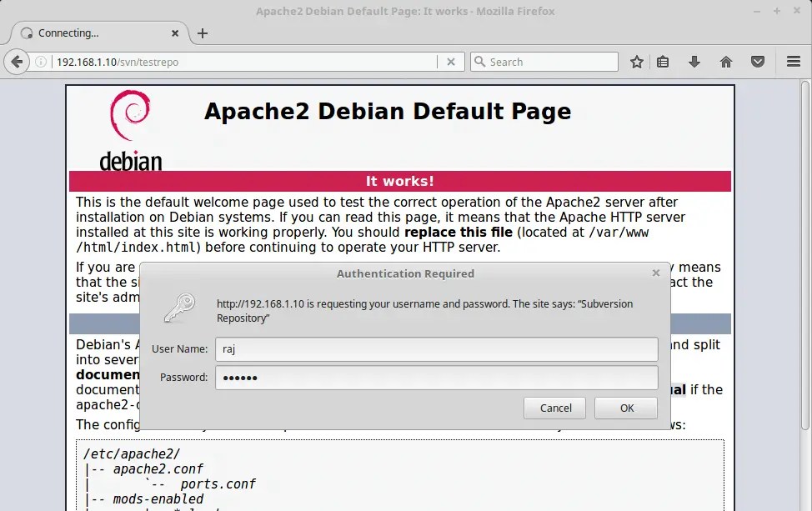The height and width of the screenshot is (511, 812).
Task: Click the /etc/apache2/ line
Action: click(132, 454)
